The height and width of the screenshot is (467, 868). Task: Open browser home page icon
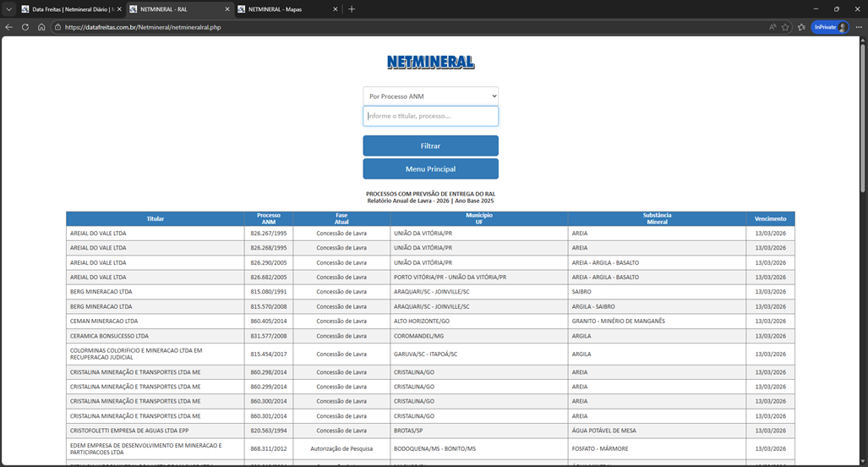tap(41, 27)
